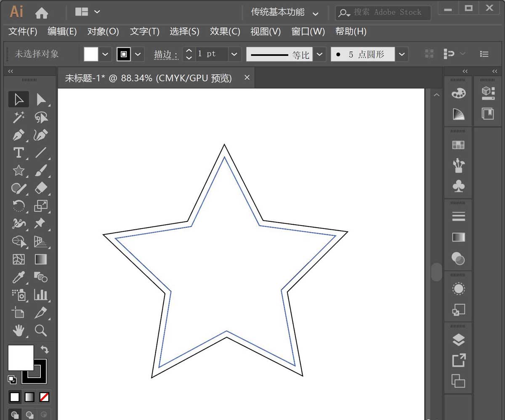Select the Eraser tool

pos(41,188)
